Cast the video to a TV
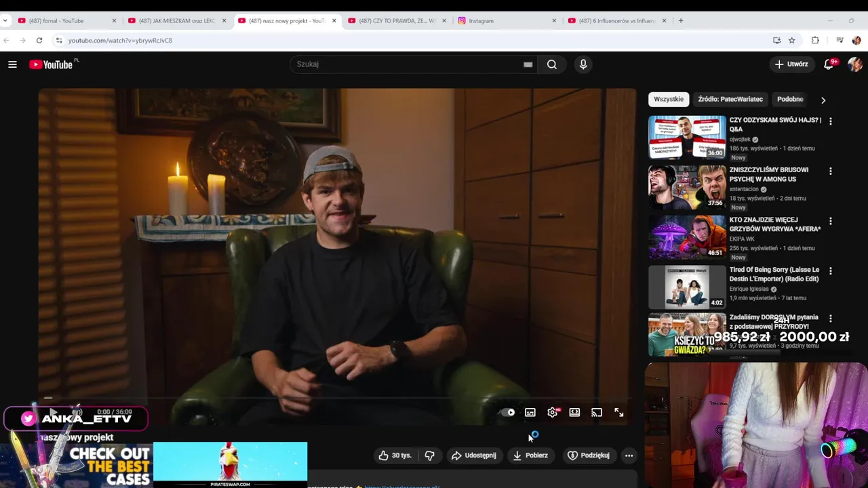Screen dimensions: 868x488 coord(597,412)
